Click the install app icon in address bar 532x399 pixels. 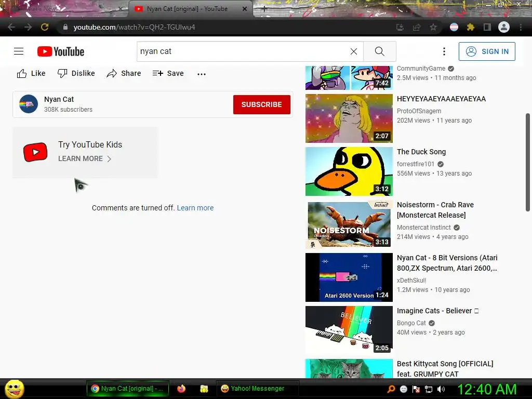400,27
